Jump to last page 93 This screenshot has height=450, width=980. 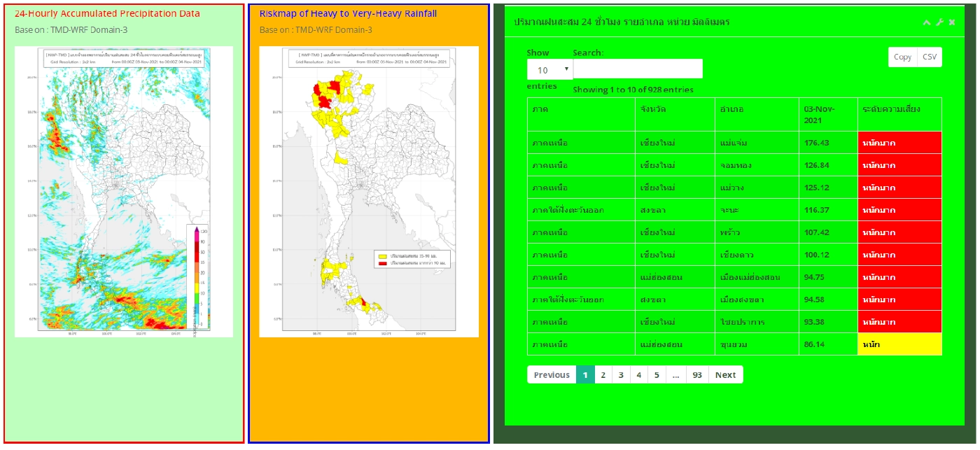(x=696, y=375)
